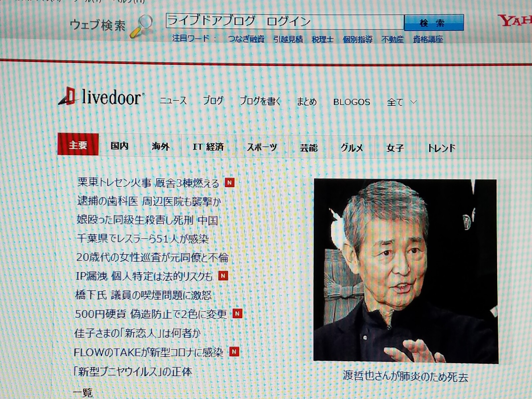
Task: Click the 一覧 list link
Action: pos(82,393)
